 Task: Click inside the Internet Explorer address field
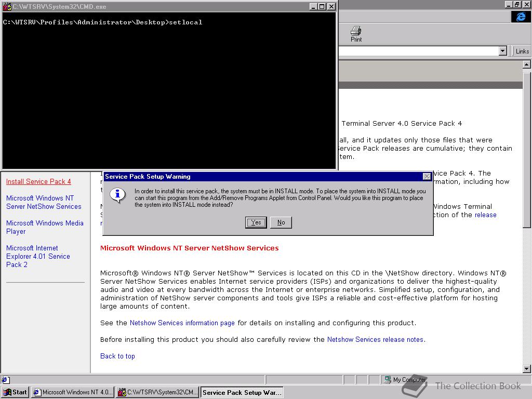[419, 51]
